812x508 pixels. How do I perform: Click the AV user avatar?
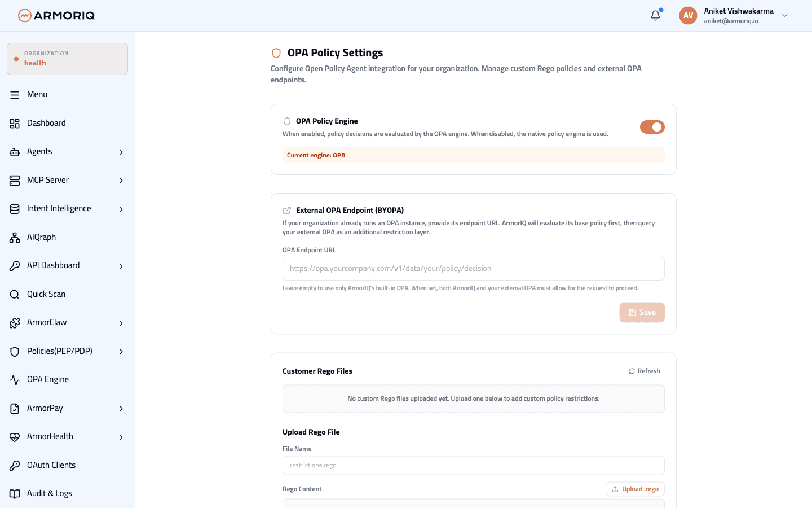[x=688, y=16]
